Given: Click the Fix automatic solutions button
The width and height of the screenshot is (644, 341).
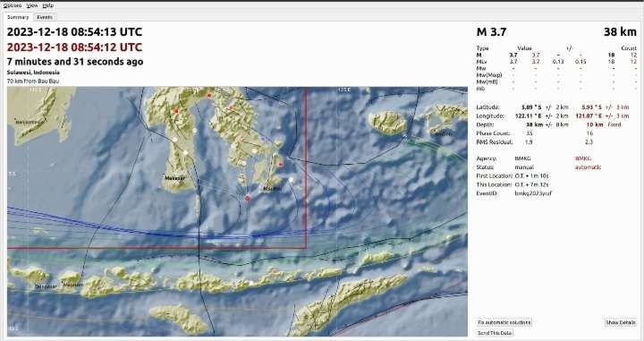Looking at the screenshot, I should [504, 322].
